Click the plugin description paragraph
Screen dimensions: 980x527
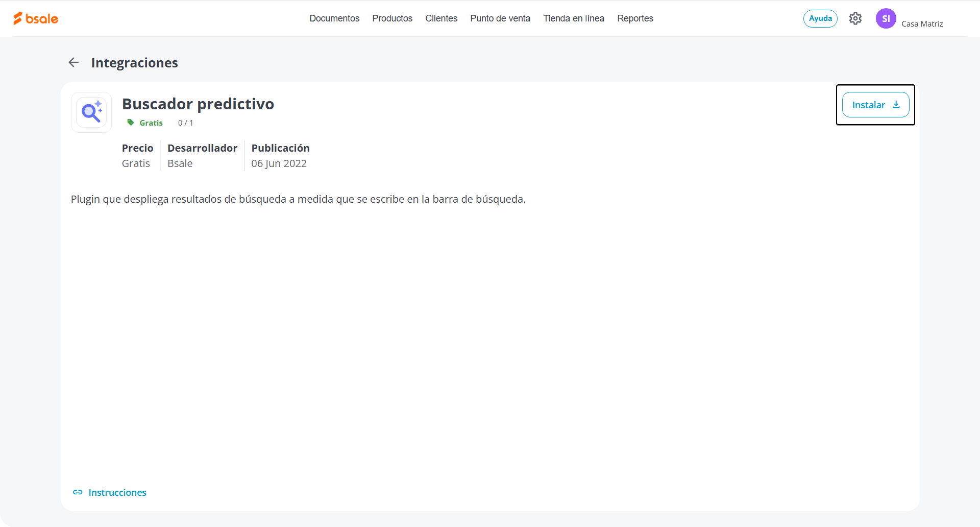tap(298, 199)
